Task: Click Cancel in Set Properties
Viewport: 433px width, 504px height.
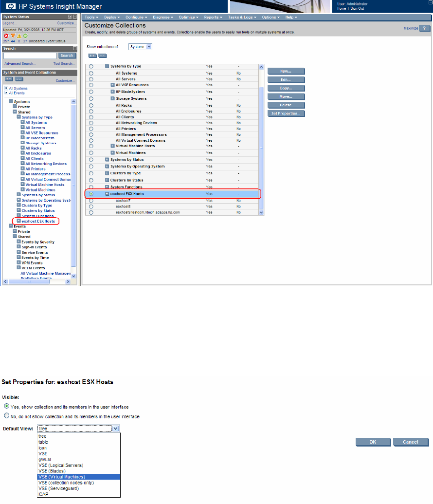Action: (411, 442)
